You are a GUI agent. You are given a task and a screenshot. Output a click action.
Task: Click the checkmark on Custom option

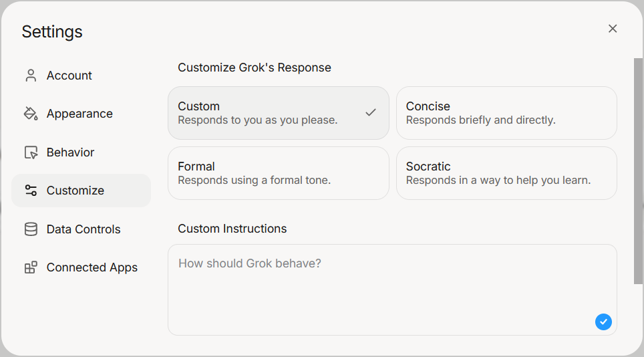371,113
